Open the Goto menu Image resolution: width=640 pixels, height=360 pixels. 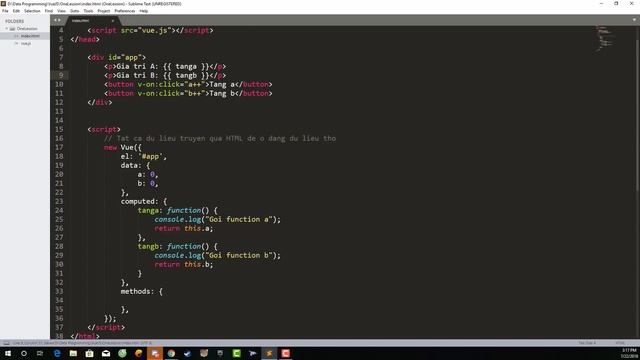tap(75, 11)
